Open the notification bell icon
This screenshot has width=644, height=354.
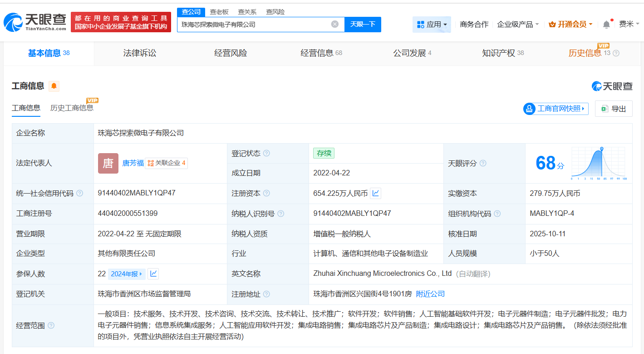606,24
